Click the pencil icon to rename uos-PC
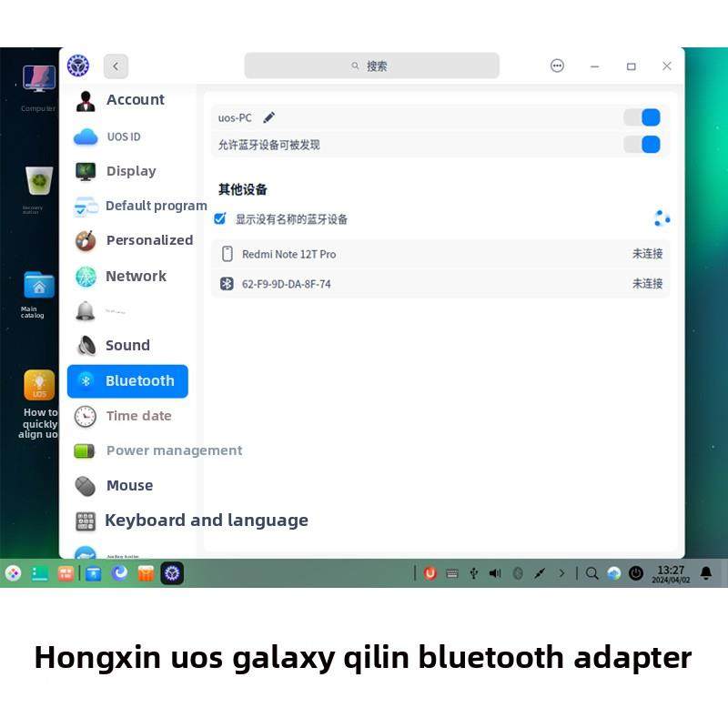 pyautogui.click(x=268, y=116)
